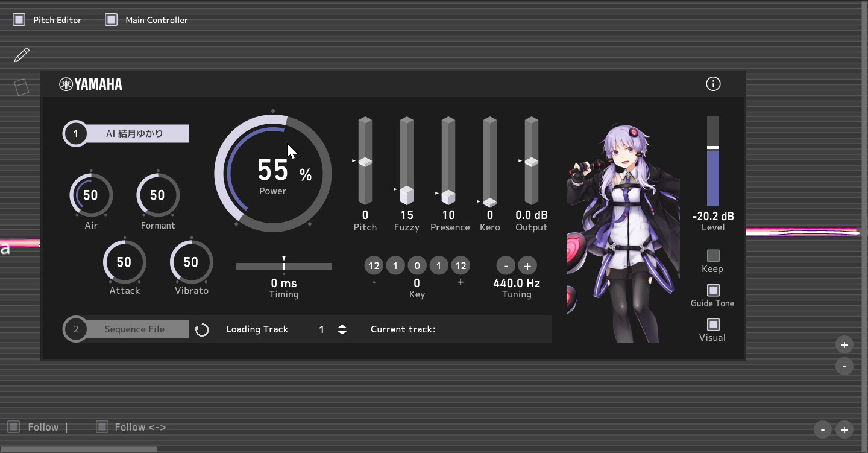The image size is (868, 453).
Task: Lower key by 12 semitones
Action: pos(374,265)
